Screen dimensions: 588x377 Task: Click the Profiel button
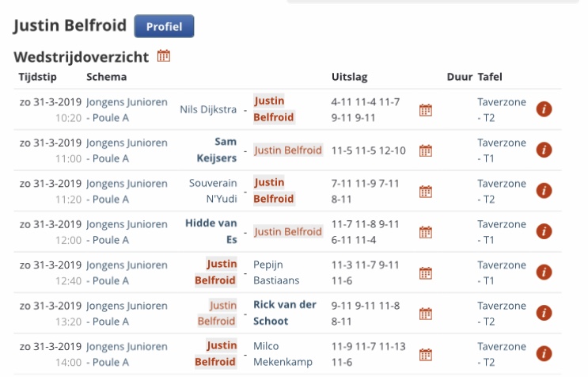pos(164,26)
